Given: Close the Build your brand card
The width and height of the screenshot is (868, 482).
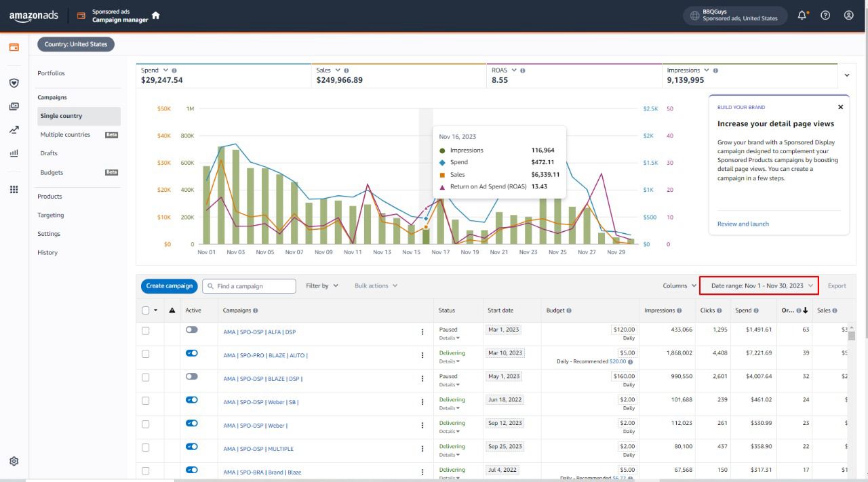Looking at the screenshot, I should (840, 107).
